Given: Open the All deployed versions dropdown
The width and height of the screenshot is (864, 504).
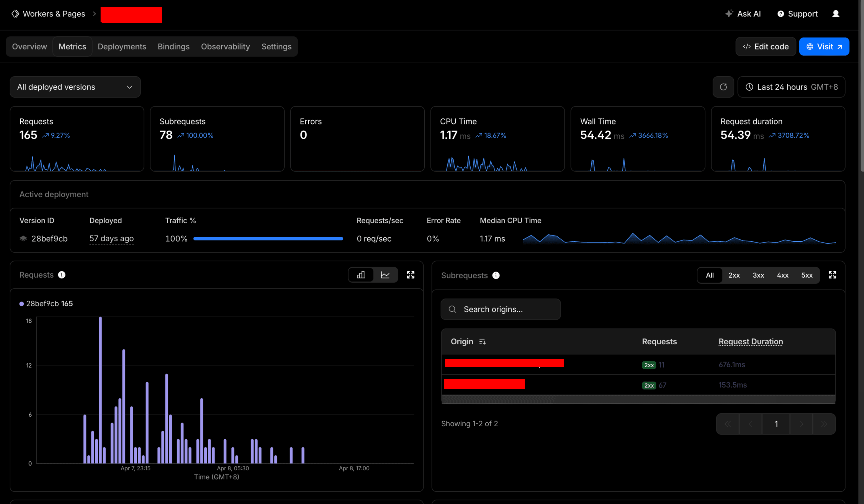Looking at the screenshot, I should (x=75, y=87).
